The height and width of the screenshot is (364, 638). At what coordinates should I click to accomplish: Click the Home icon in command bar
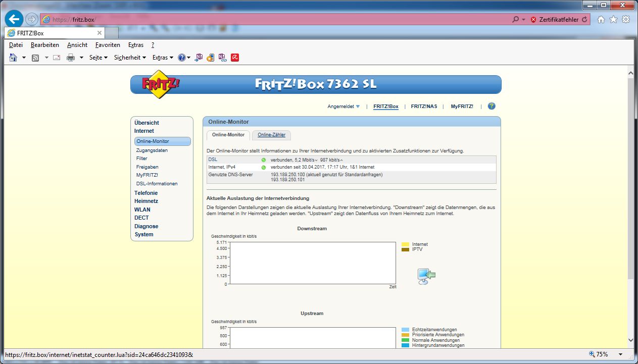point(13,58)
